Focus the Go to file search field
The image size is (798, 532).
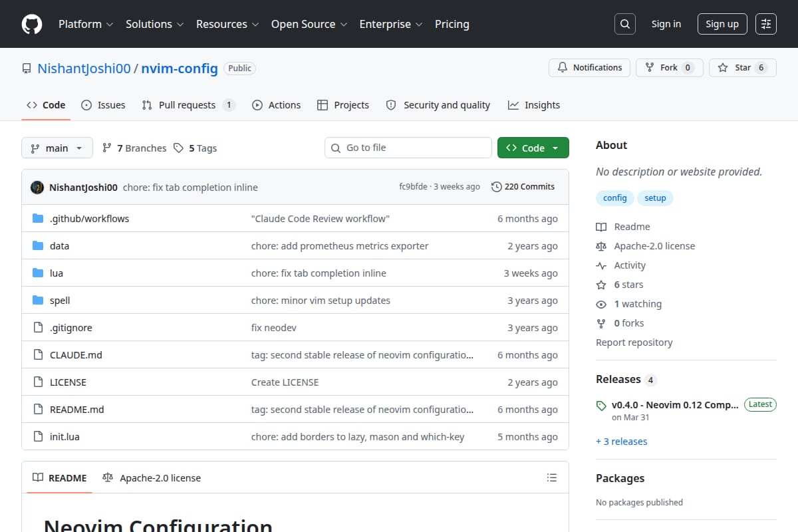[408, 148]
